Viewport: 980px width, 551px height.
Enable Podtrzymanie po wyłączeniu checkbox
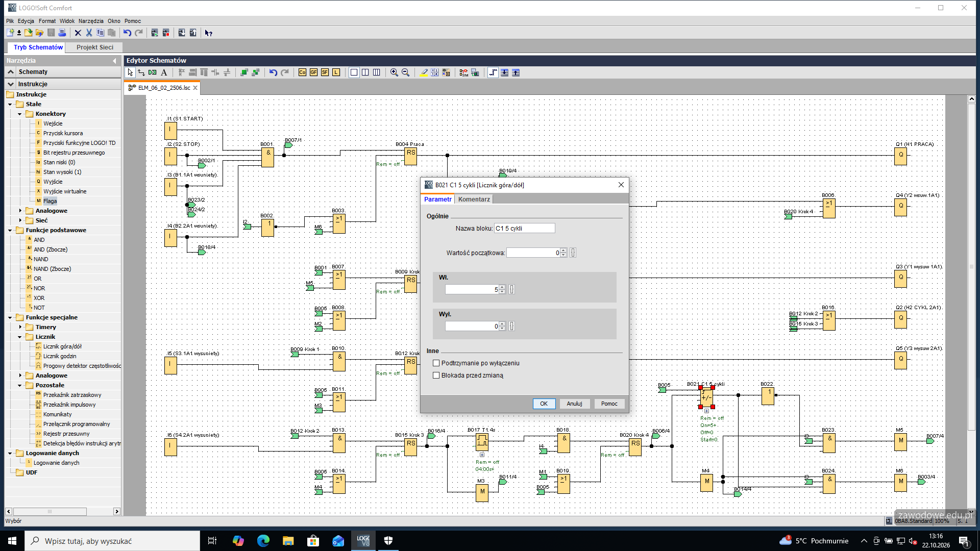436,363
